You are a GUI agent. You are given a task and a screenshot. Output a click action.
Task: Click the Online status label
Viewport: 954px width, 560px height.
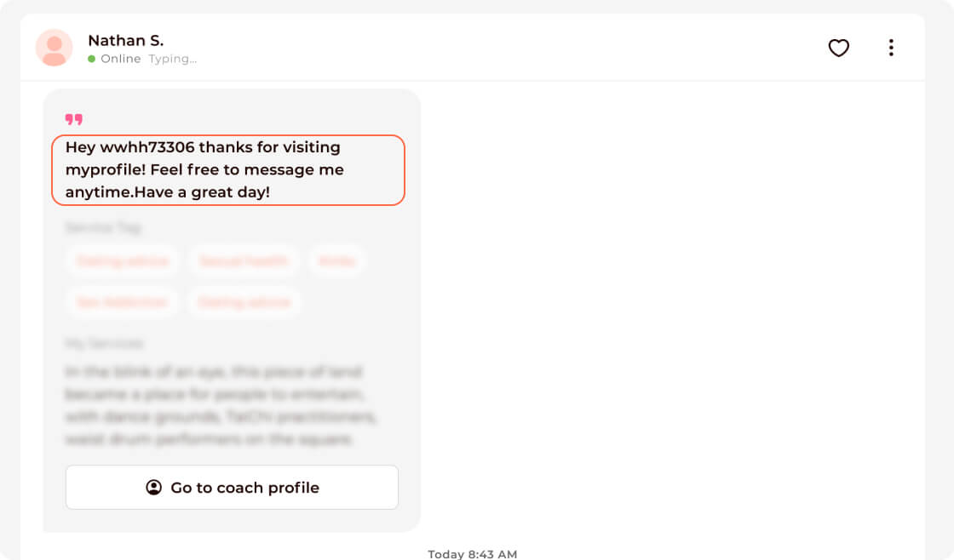(x=120, y=59)
